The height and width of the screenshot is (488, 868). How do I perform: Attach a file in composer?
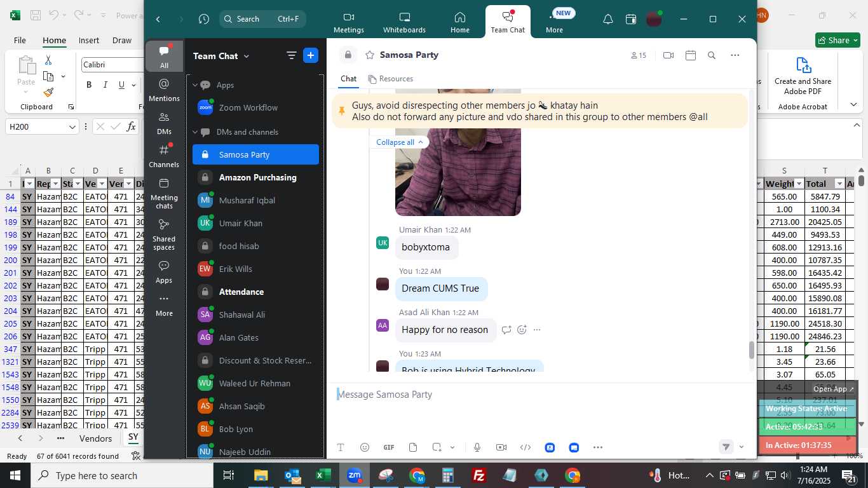pyautogui.click(x=413, y=447)
